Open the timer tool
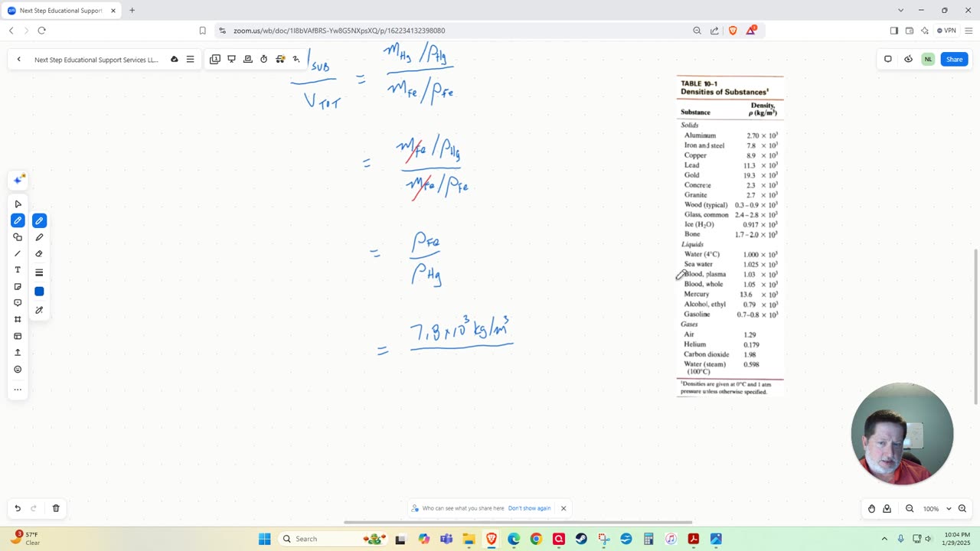Screen dimensions: 980x551 (x=264, y=59)
